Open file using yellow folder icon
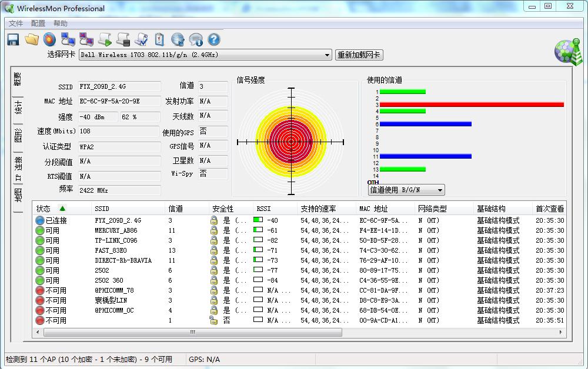 click(32, 39)
